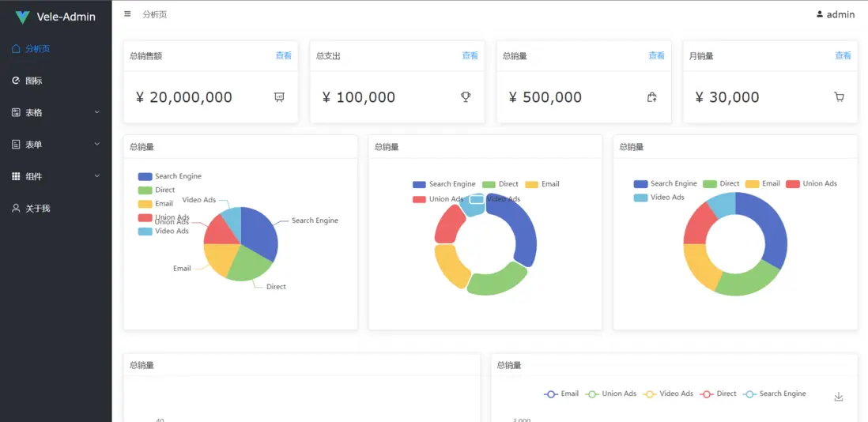The height and width of the screenshot is (422, 868).
Task: Click 查看 link in 月销量 card
Action: click(x=843, y=55)
